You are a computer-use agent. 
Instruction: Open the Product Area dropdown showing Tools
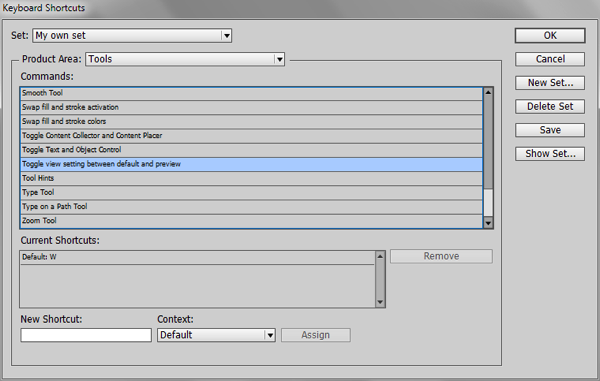click(x=185, y=59)
